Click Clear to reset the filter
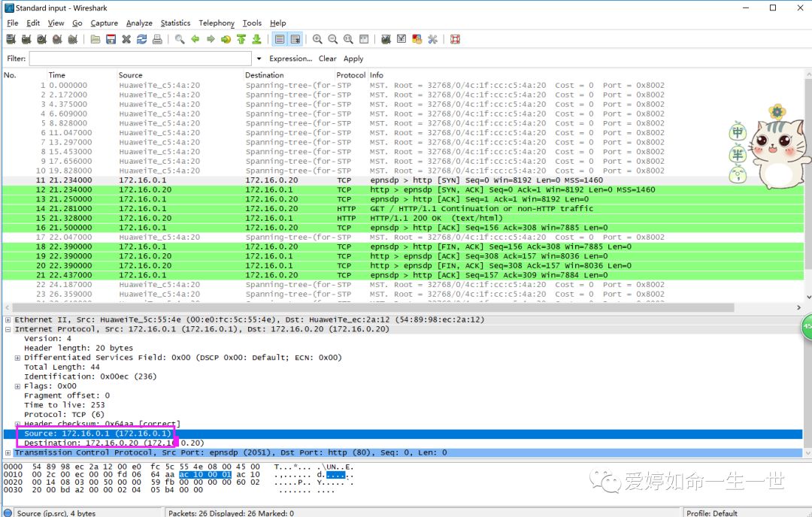 tap(327, 59)
